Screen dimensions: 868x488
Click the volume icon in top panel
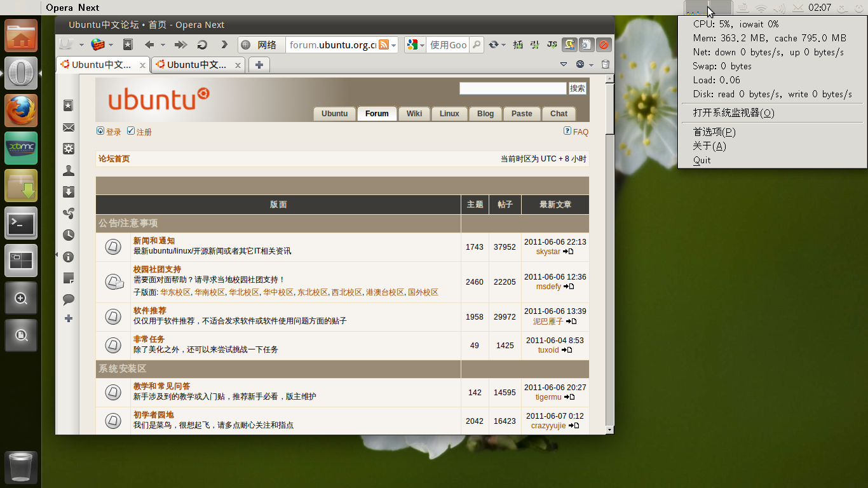(780, 8)
